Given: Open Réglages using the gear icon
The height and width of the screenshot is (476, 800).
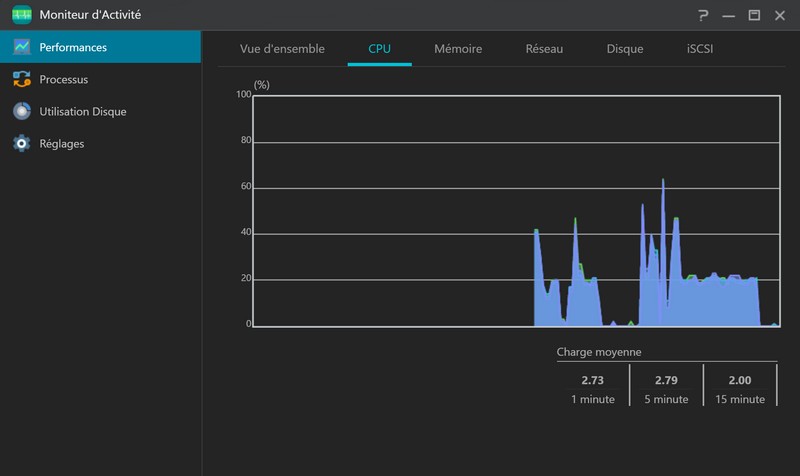Looking at the screenshot, I should click(x=21, y=143).
